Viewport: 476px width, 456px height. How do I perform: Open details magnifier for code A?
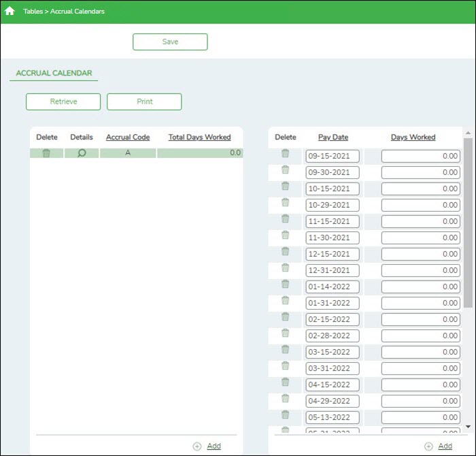point(82,153)
